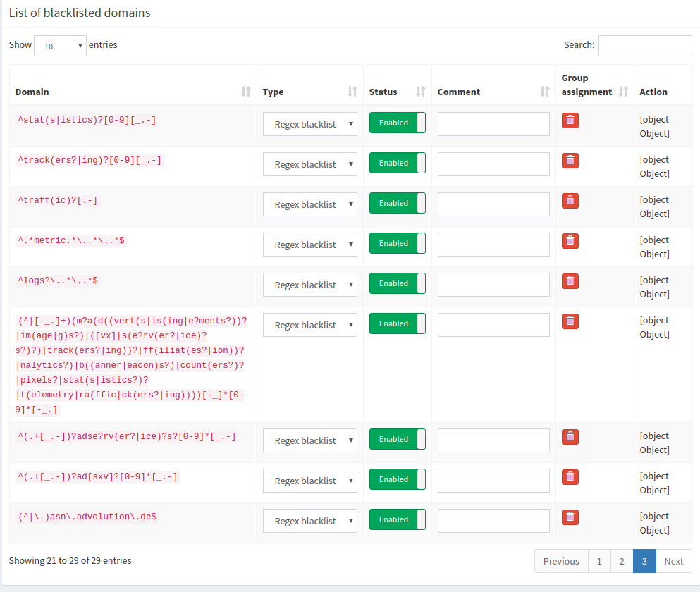The width and height of the screenshot is (700, 592).
Task: Open Type dropdown for m?a(d((vert row
Action: [x=310, y=325]
